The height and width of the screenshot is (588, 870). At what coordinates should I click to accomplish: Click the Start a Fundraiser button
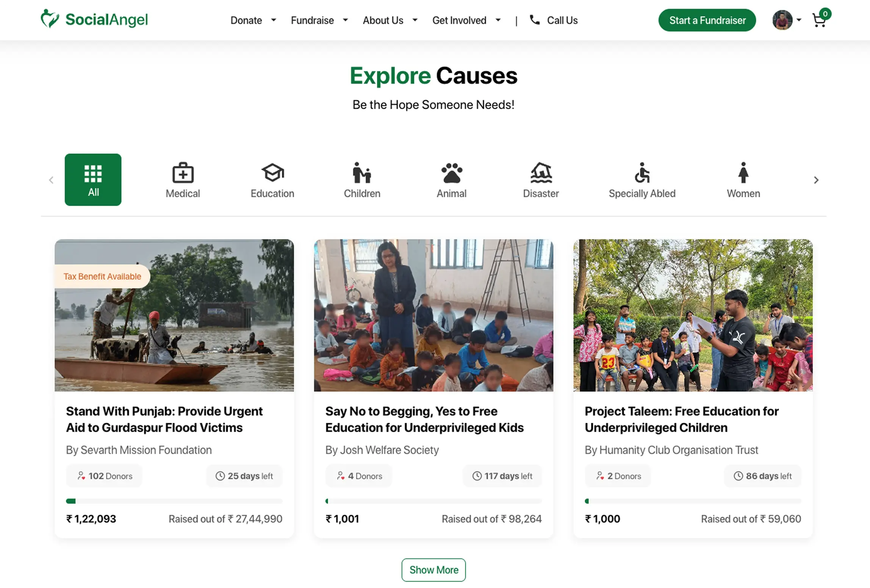[707, 20]
